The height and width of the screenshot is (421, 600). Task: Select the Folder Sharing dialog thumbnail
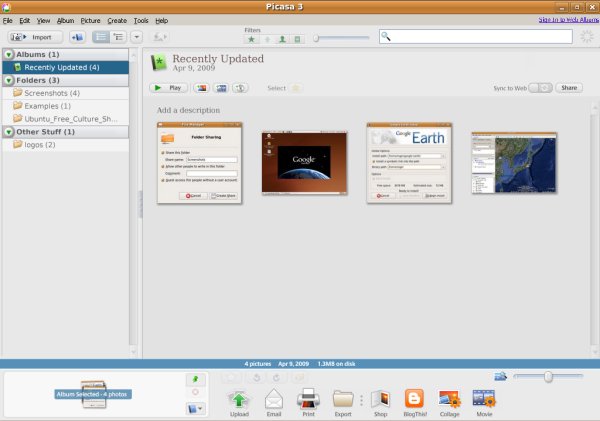(x=199, y=163)
